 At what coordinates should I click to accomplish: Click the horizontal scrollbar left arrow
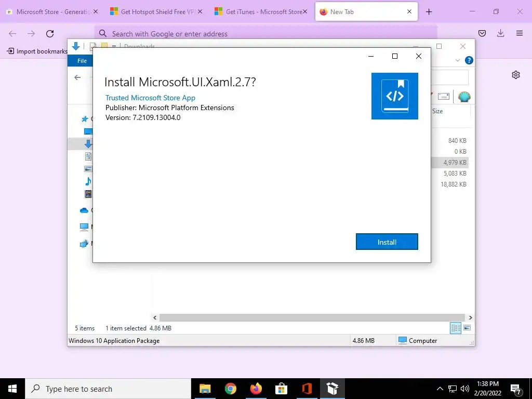[155, 317]
